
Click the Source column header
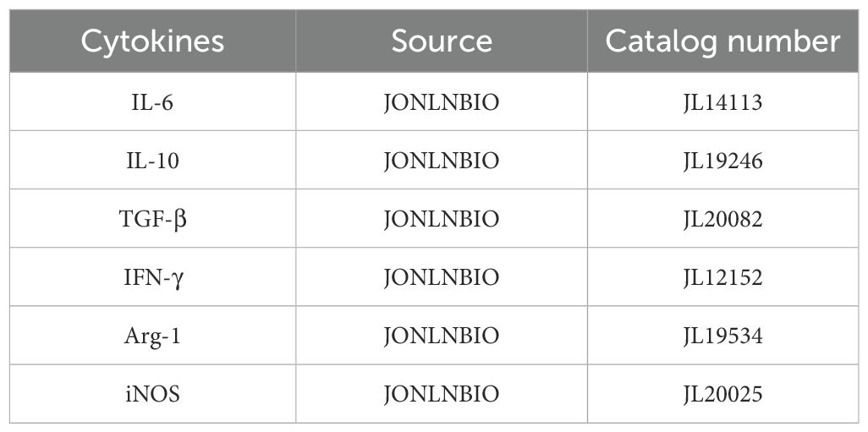441,41
